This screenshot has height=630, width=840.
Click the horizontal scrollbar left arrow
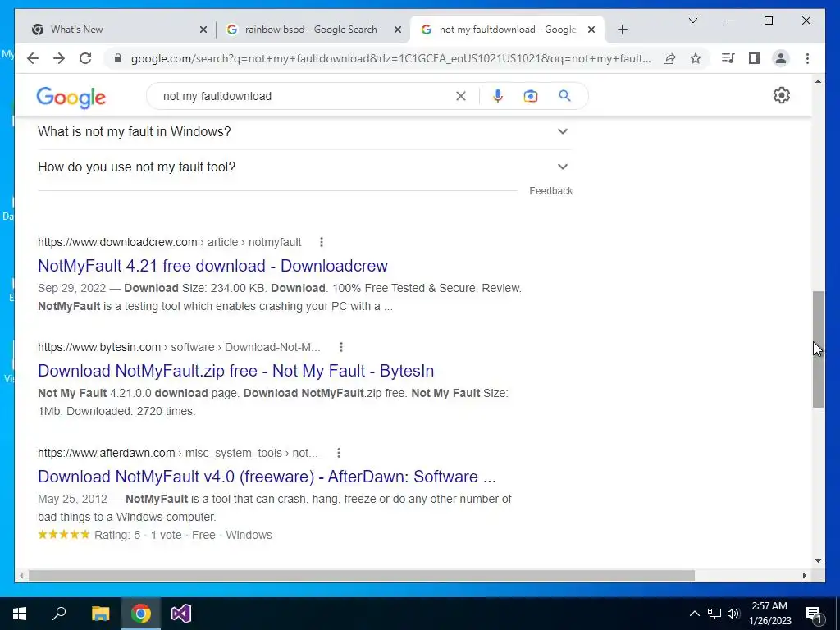pos(21,575)
